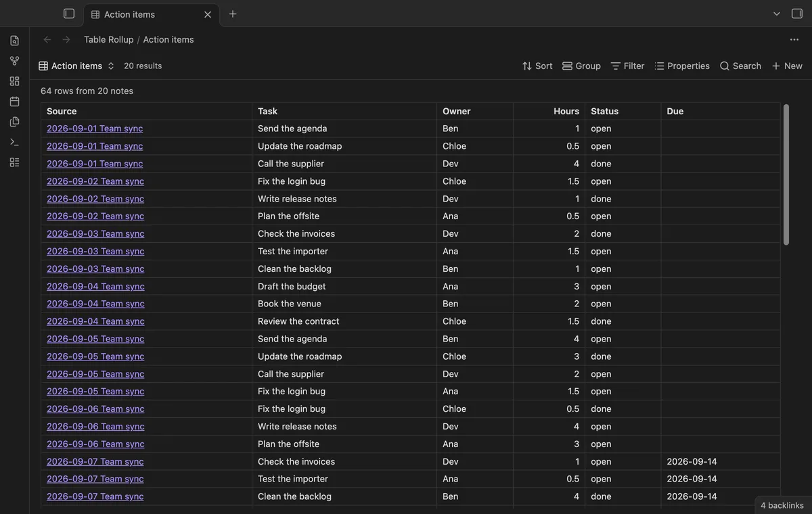Open graph view from the ribbon
The image size is (812, 514).
(14, 61)
